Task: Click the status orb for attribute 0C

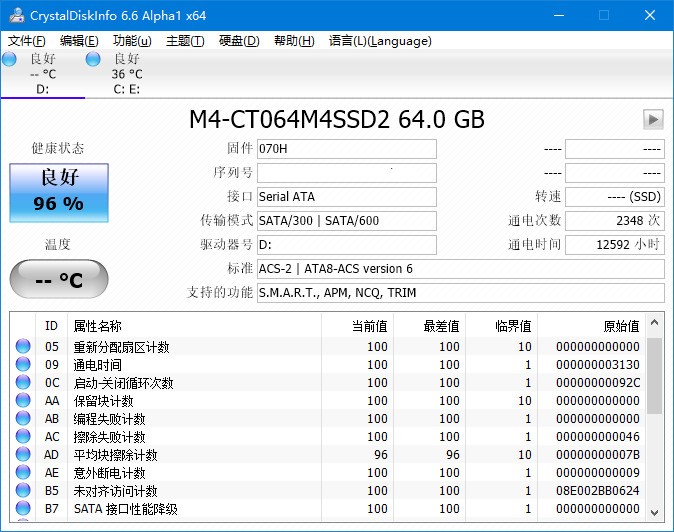Action: tap(23, 382)
